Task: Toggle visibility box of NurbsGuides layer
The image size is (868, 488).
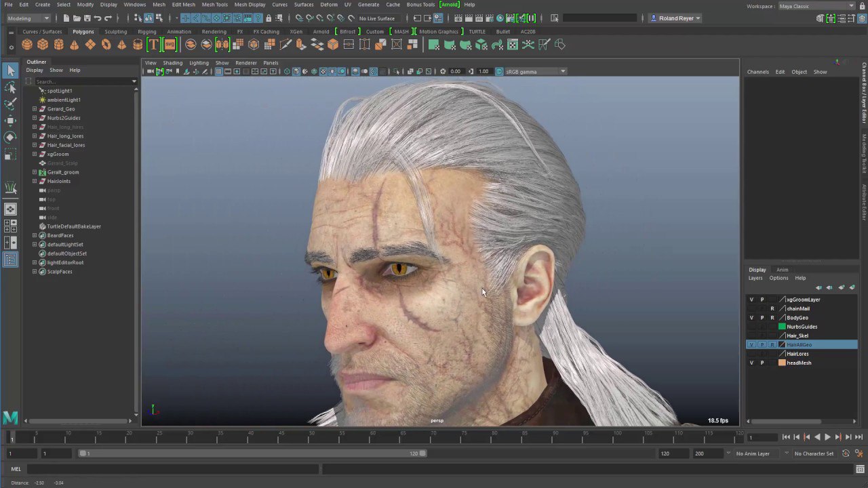Action: point(751,327)
